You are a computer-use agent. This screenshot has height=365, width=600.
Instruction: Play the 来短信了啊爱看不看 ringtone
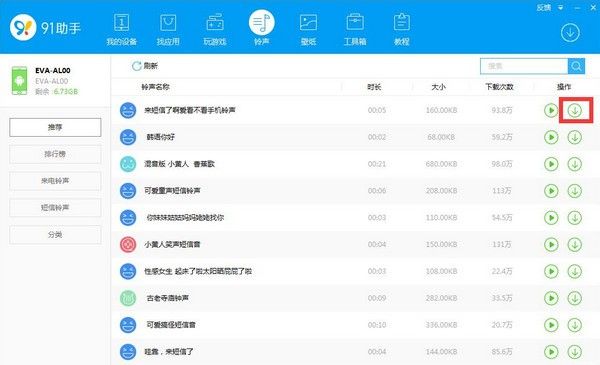(551, 111)
